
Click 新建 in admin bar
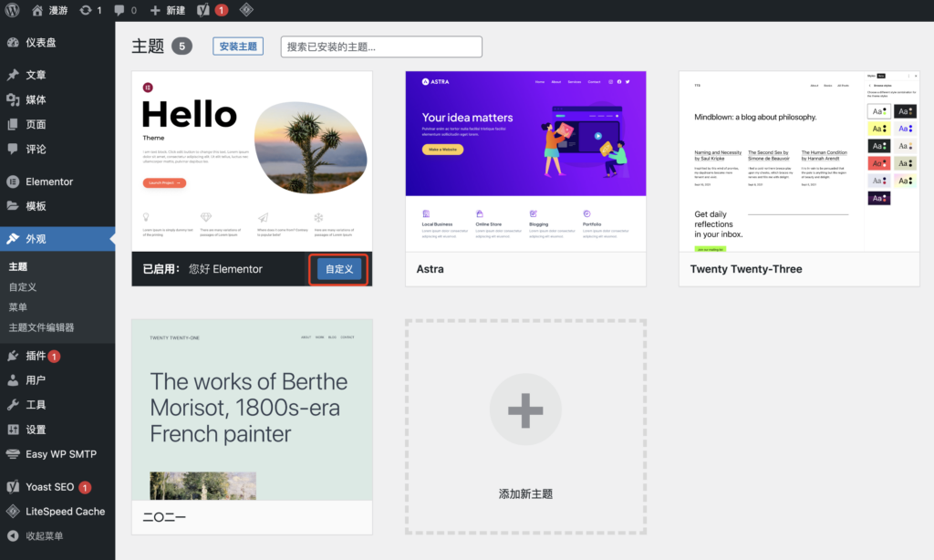point(176,10)
